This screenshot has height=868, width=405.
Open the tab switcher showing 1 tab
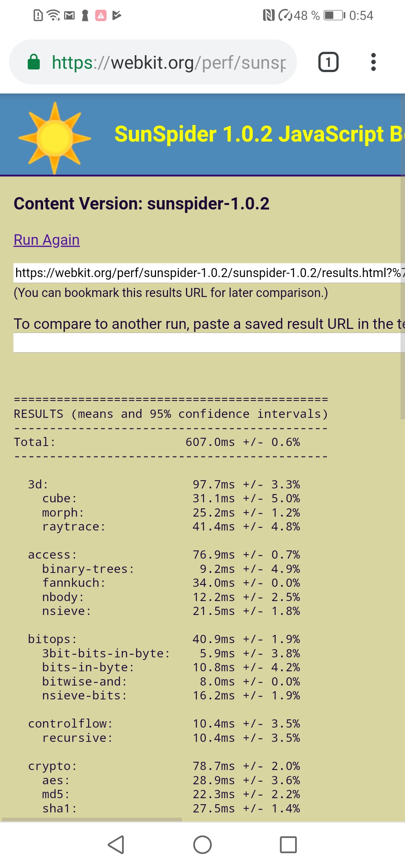tap(328, 62)
